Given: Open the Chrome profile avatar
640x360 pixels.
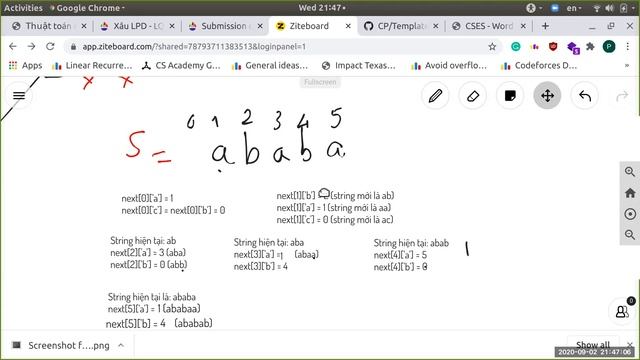Looking at the screenshot, I should pyautogui.click(x=609, y=47).
